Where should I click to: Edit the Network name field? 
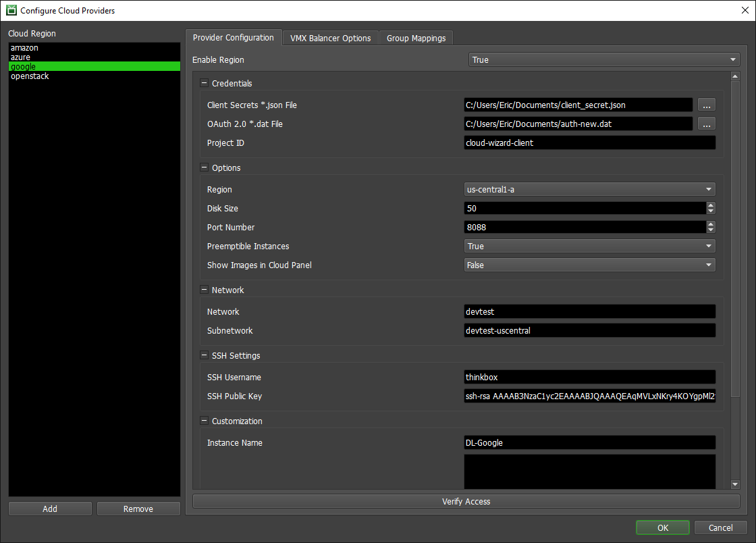590,311
